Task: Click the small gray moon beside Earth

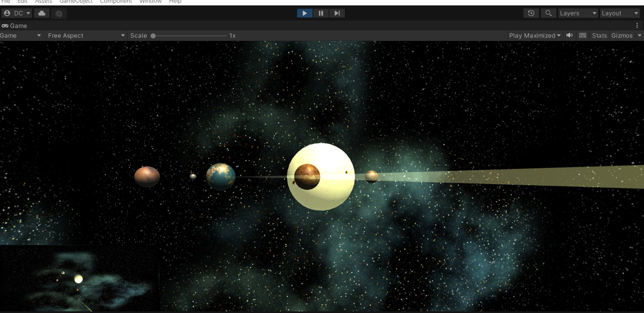Action: (x=193, y=176)
